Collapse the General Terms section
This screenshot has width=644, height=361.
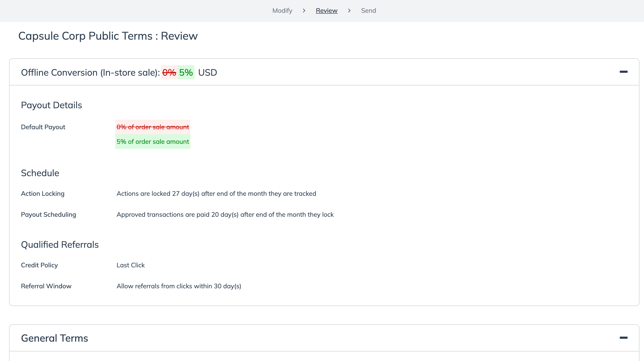tap(623, 338)
